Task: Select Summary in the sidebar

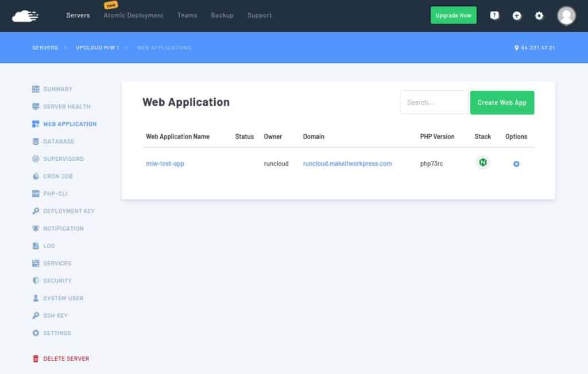Action: [58, 89]
